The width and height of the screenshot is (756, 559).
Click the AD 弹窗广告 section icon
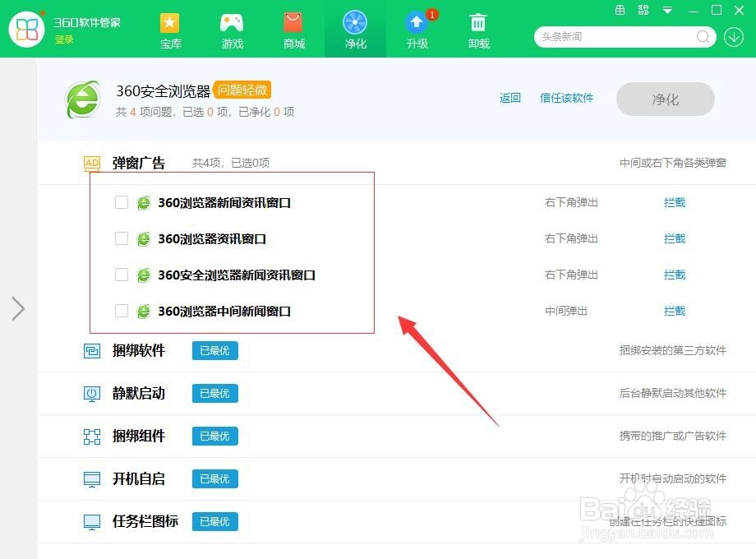tap(92, 163)
